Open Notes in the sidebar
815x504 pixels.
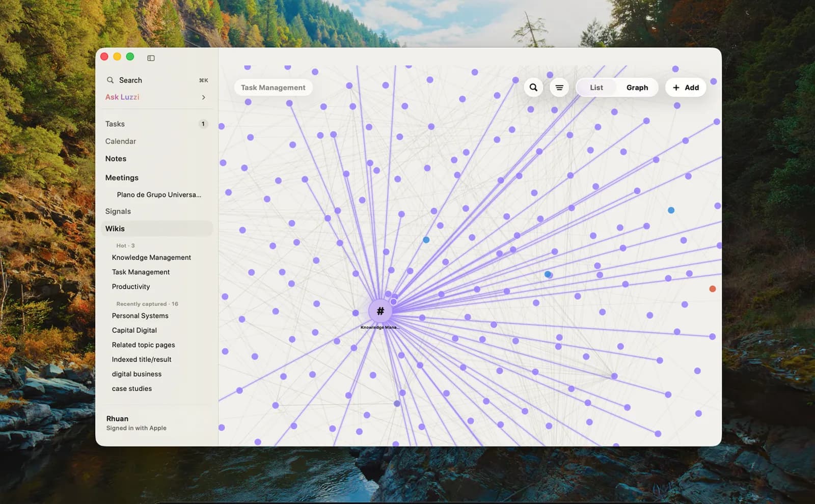click(116, 159)
